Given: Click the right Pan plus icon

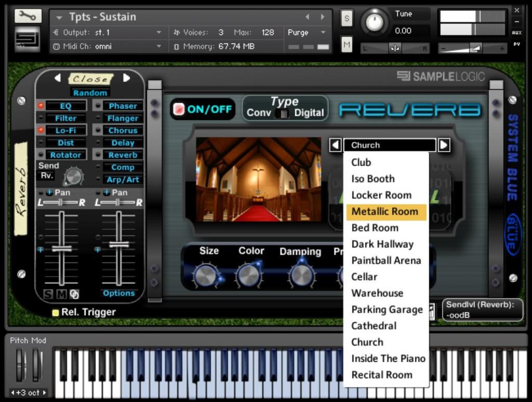Looking at the screenshot, I should 107,192.
